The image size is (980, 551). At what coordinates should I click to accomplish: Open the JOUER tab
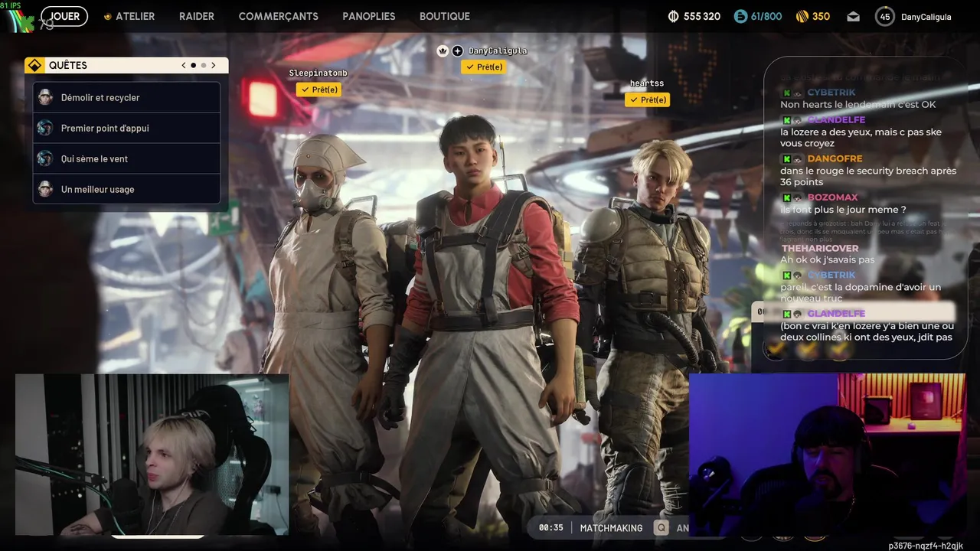64,16
